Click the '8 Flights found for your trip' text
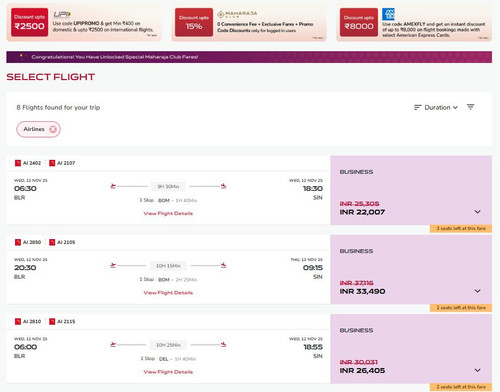500x392 pixels. pos(58,107)
